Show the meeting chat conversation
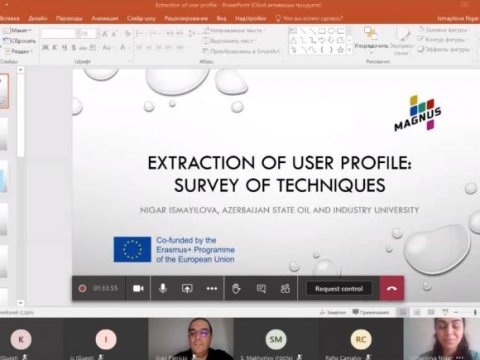Viewport: 480px width, 360px height. (261, 289)
